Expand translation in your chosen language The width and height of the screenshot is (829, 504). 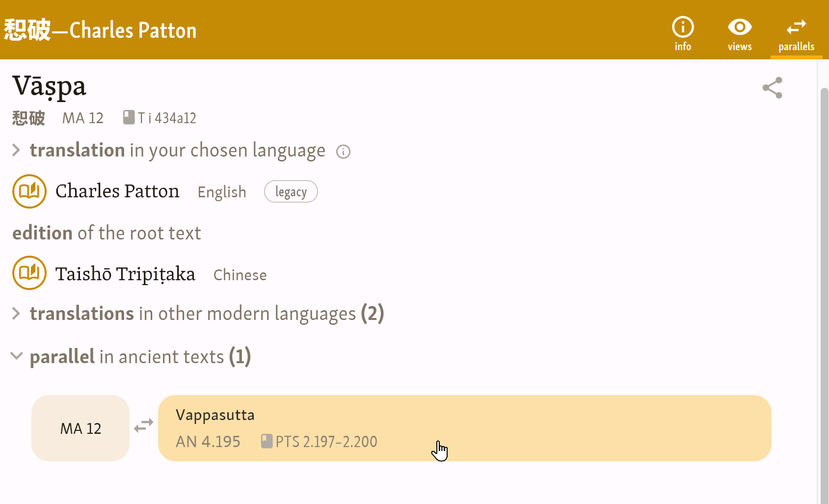(17, 150)
